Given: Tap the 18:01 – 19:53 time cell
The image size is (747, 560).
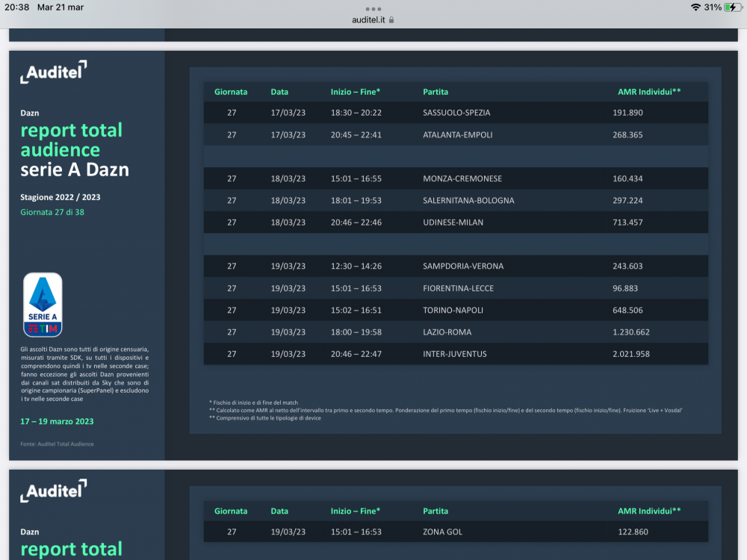Looking at the screenshot, I should pyautogui.click(x=356, y=200).
